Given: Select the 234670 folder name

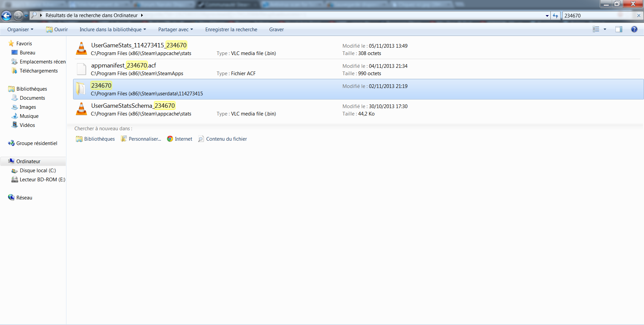Looking at the screenshot, I should [101, 86].
